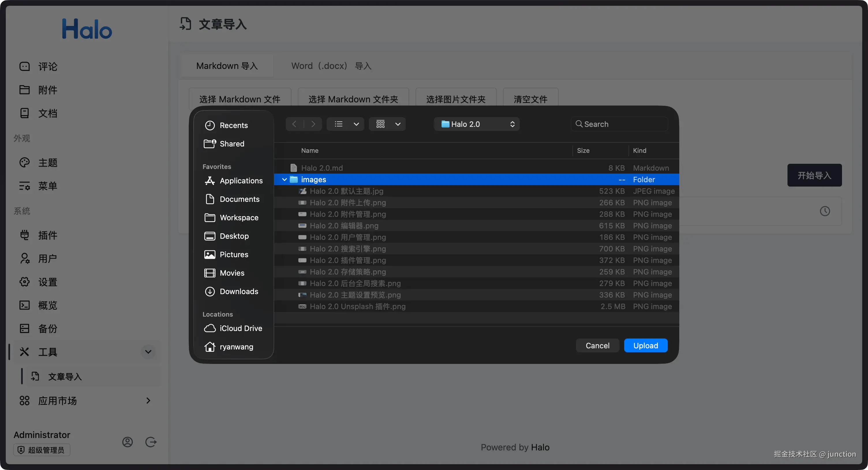Click the clock history icon
This screenshot has height=470, width=868.
point(824,211)
